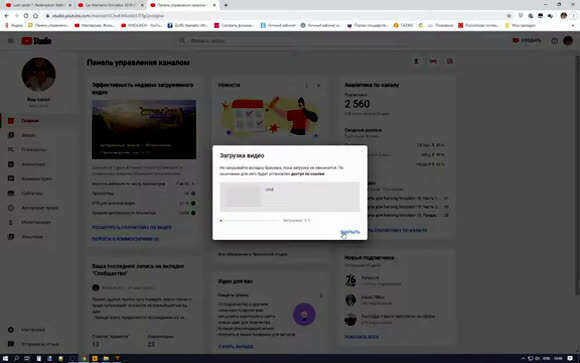Click the browser home icon
The width and height of the screenshot is (580, 363).
coord(36,16)
